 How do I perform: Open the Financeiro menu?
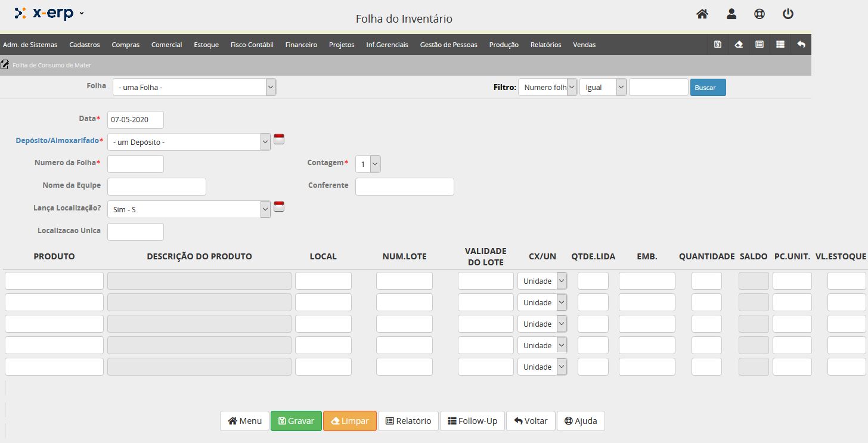[301, 45]
